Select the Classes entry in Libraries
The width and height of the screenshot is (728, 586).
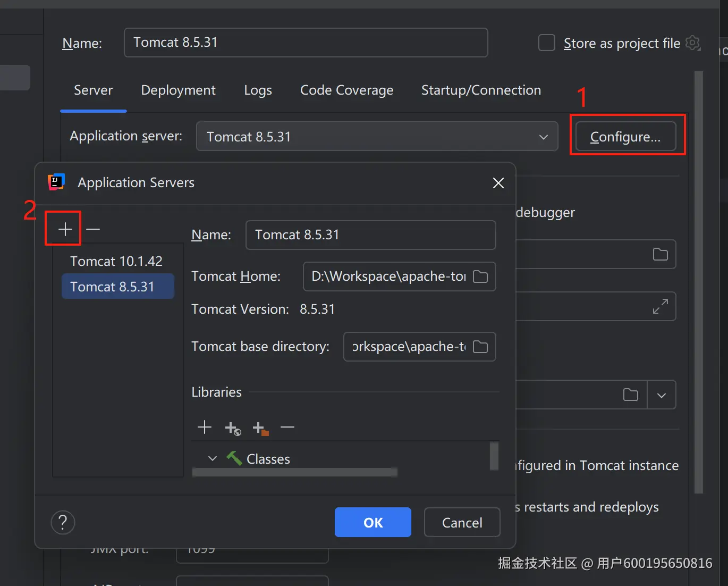pyautogui.click(x=268, y=459)
